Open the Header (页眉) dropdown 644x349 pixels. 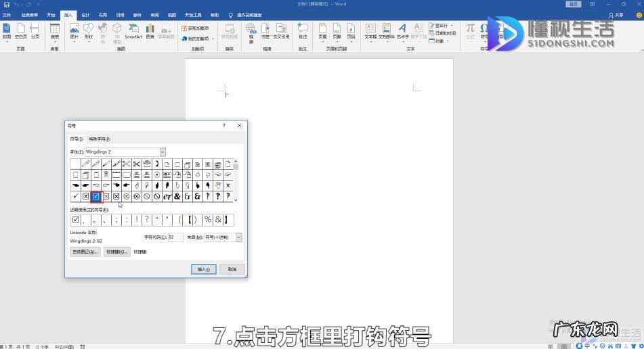(322, 32)
